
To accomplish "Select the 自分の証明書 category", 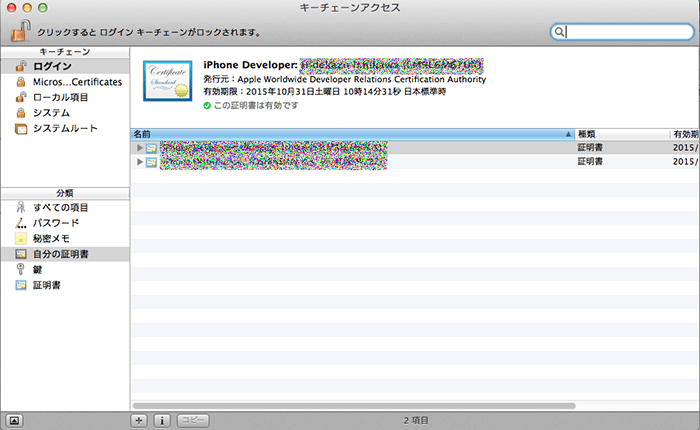I will click(61, 254).
